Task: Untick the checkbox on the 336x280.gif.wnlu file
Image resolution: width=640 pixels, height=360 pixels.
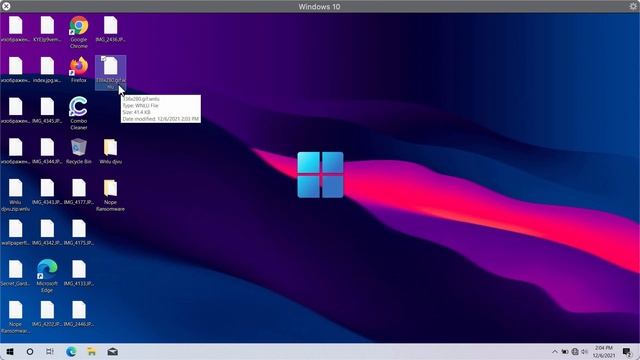Action: (x=103, y=59)
